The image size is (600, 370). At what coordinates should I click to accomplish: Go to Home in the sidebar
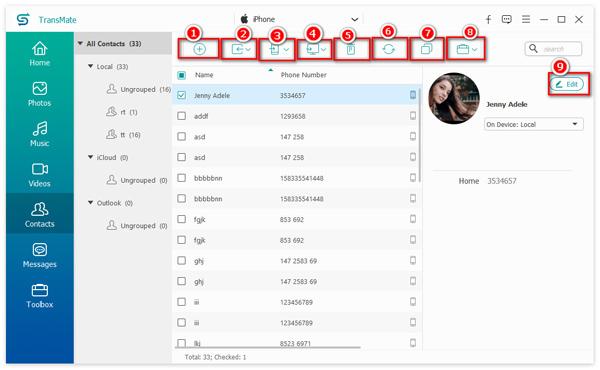(40, 54)
